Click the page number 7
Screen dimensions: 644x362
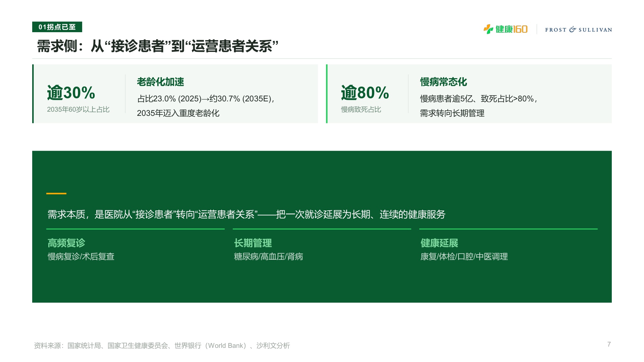click(x=609, y=344)
